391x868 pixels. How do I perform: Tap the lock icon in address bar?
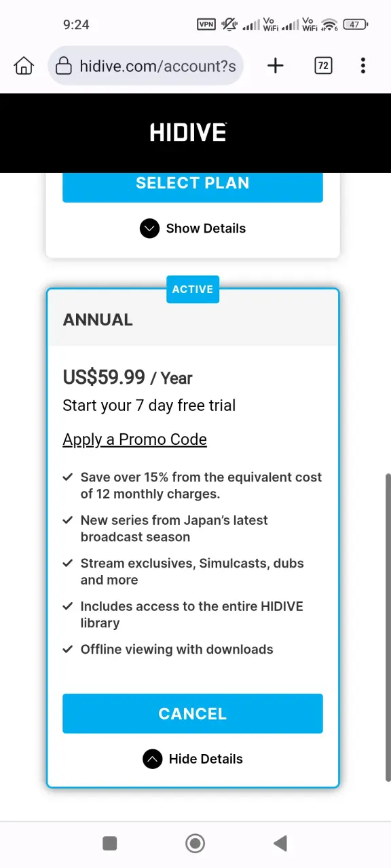click(x=64, y=66)
